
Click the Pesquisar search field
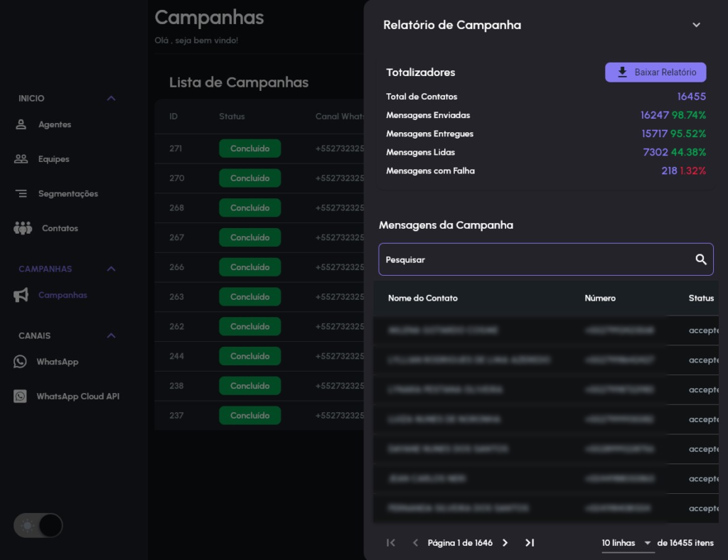pos(533,259)
